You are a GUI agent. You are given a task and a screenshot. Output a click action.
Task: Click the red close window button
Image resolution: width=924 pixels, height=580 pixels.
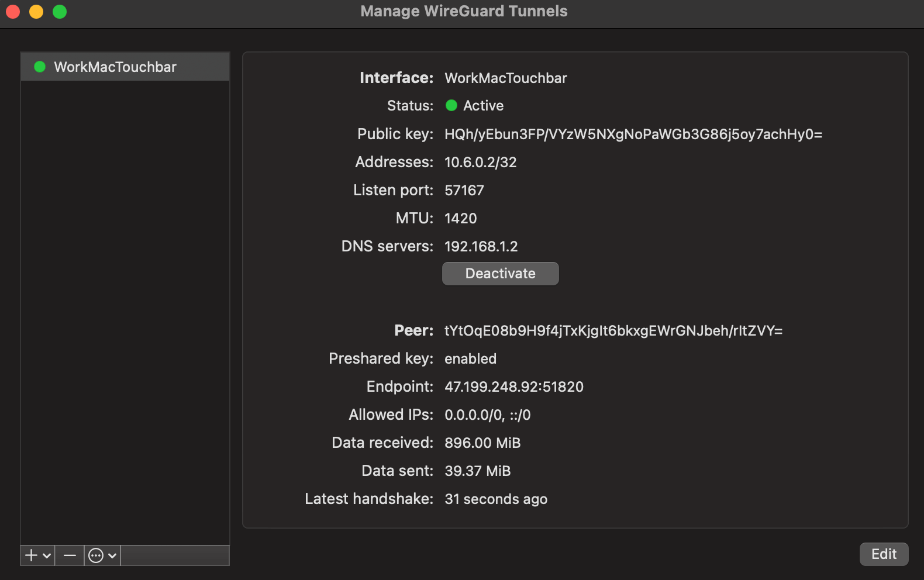coord(13,12)
